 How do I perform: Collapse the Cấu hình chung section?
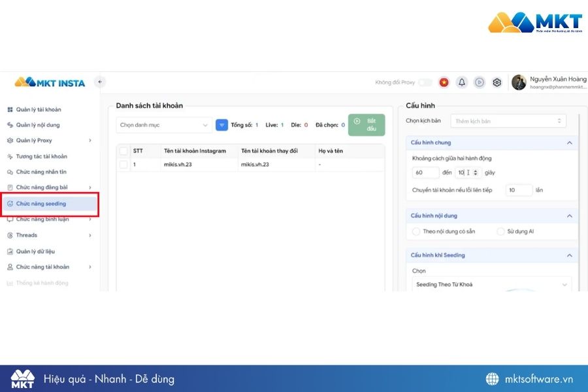coord(569,142)
